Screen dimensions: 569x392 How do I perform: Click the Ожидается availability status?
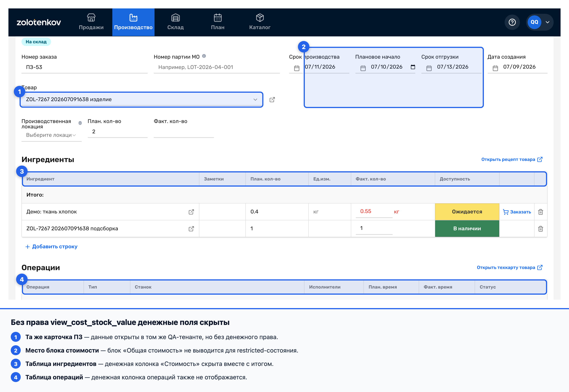(x=467, y=212)
